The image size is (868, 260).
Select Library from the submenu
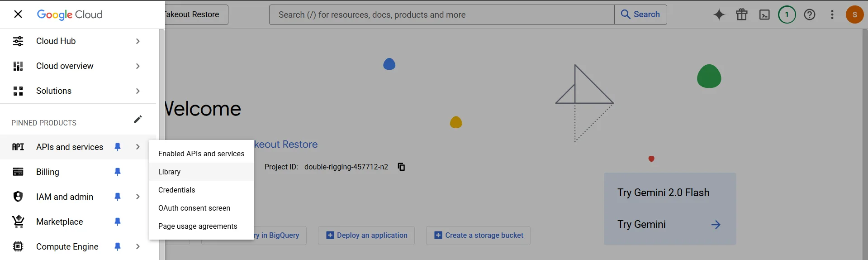click(x=201, y=172)
